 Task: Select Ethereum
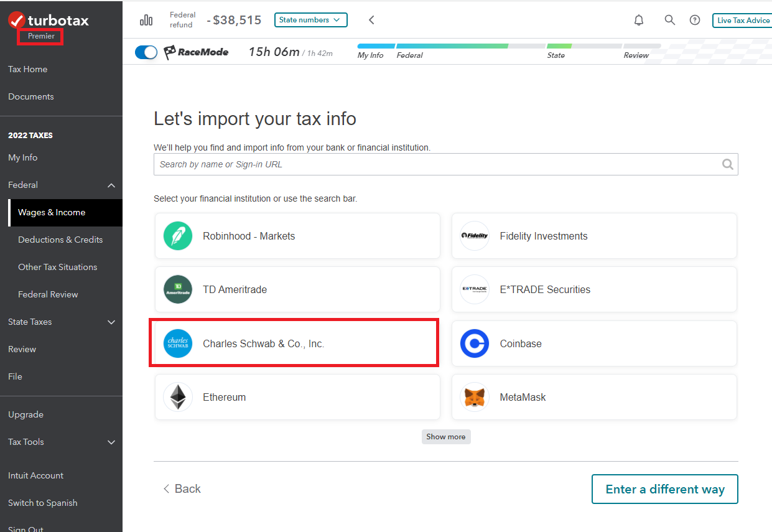click(297, 397)
